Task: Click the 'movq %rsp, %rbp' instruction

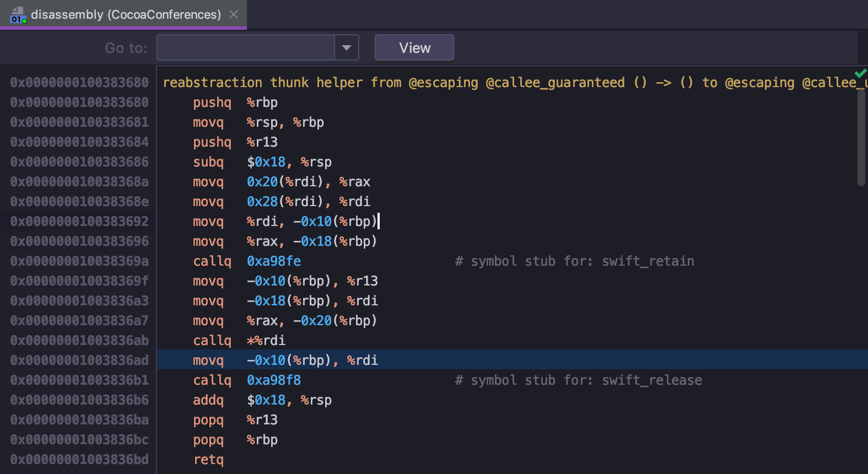Action: pos(258,122)
